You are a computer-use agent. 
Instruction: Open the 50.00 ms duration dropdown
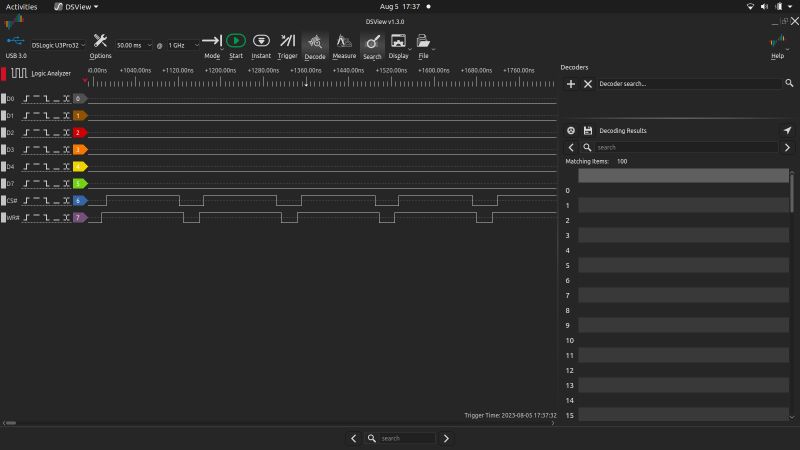tap(134, 45)
